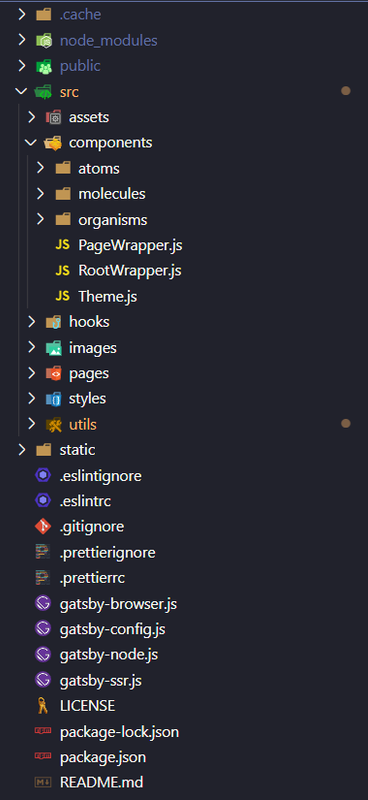Click the JS icon beside Theme.js

(62, 296)
